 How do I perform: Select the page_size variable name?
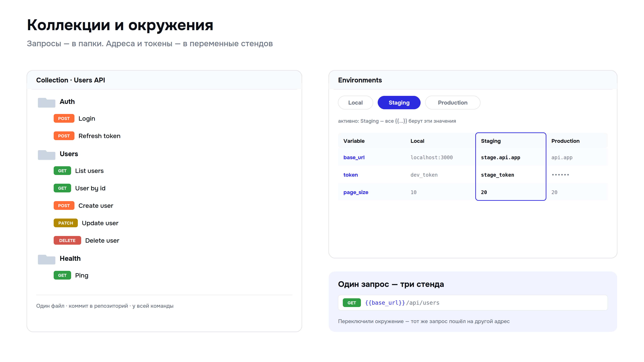pos(356,192)
